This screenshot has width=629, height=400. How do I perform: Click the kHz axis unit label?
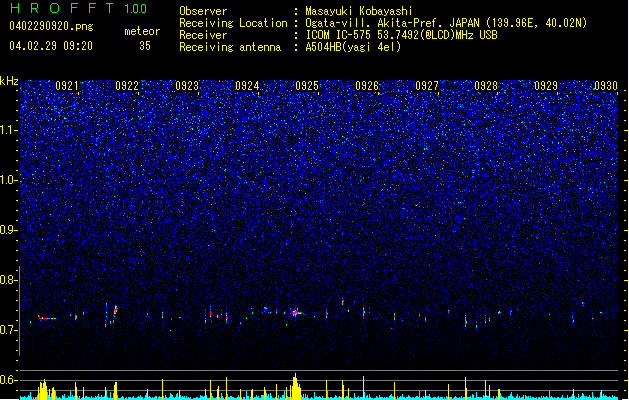[9, 81]
